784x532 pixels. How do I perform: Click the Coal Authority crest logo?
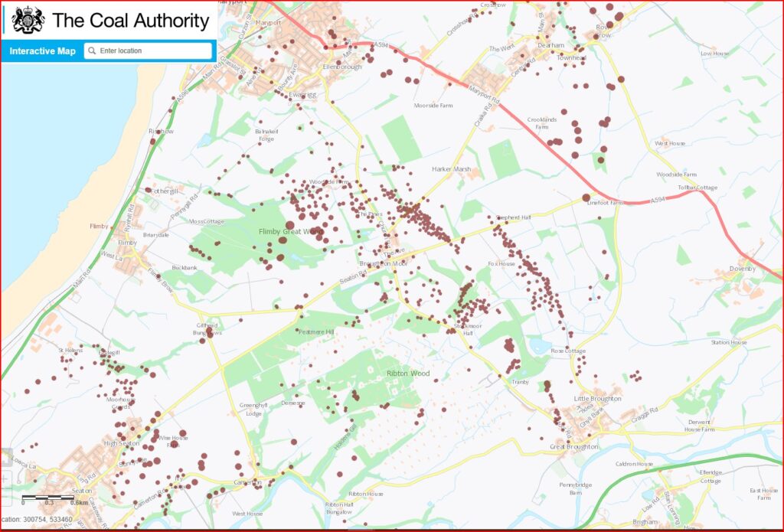tap(28, 19)
